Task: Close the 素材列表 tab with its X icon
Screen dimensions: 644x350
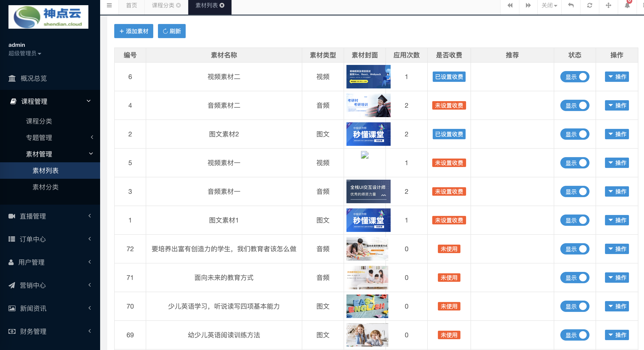Action: 222,5
